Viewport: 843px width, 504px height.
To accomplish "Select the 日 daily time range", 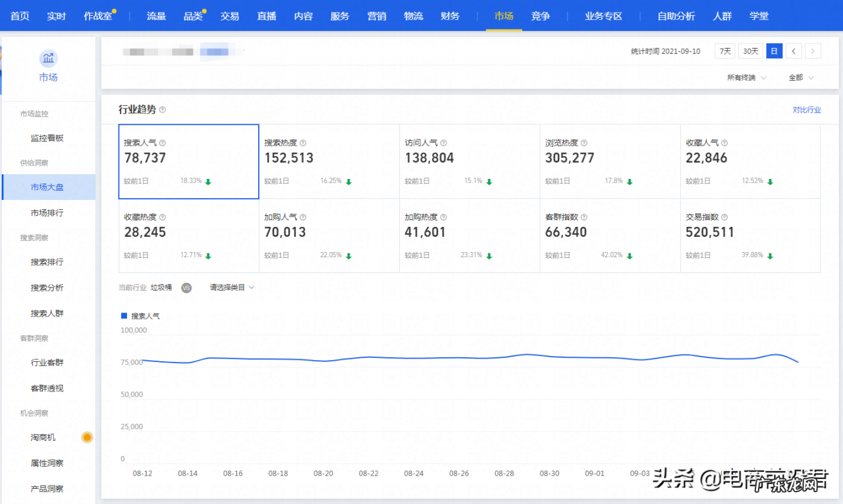I will click(x=774, y=51).
